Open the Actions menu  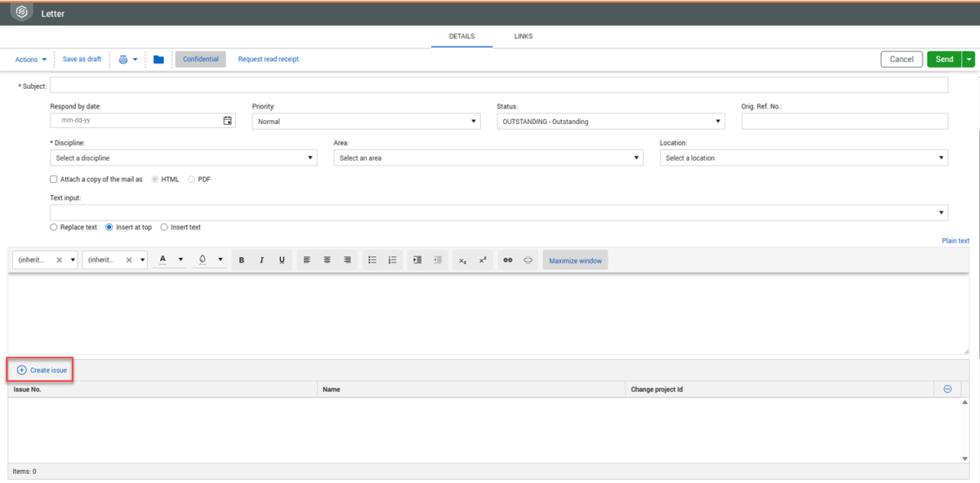click(x=31, y=60)
